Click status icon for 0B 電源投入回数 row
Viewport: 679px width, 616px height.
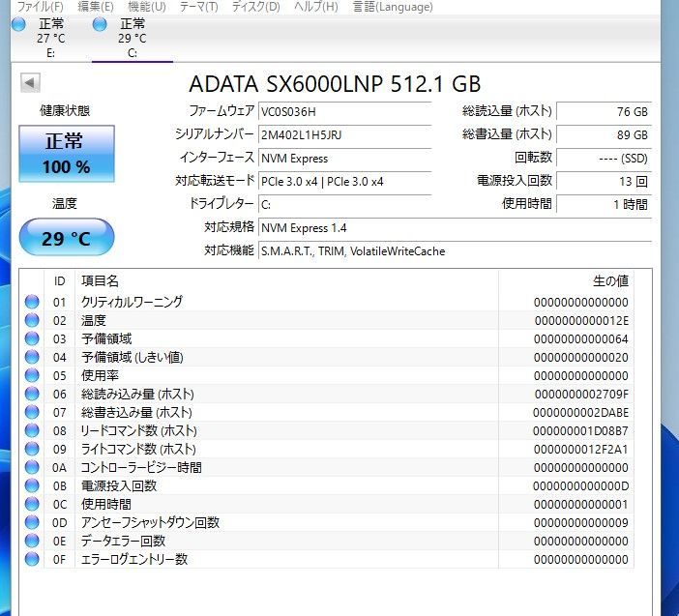tap(32, 485)
